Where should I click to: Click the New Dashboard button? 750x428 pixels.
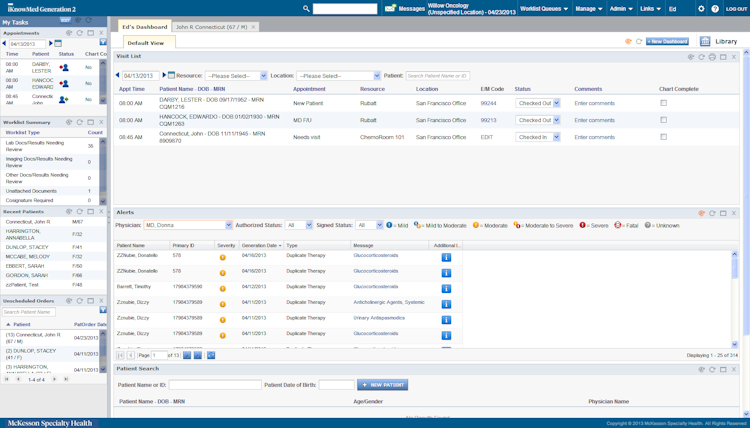pos(667,41)
